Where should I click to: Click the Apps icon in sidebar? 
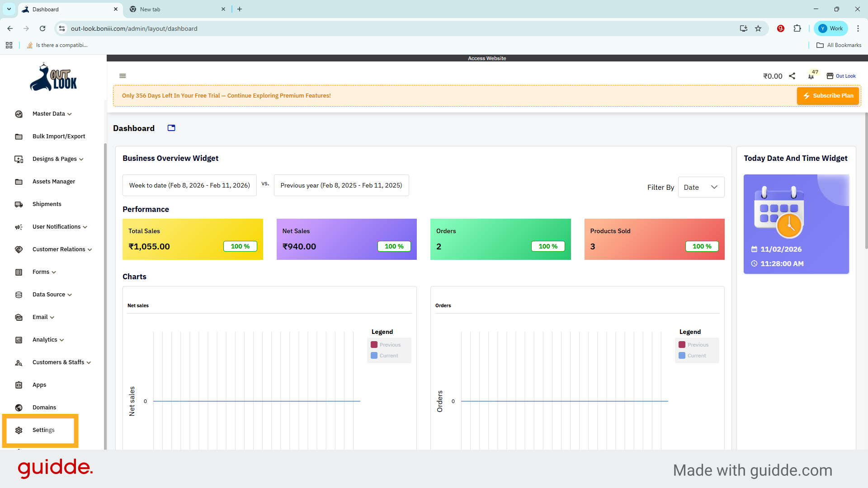click(19, 385)
